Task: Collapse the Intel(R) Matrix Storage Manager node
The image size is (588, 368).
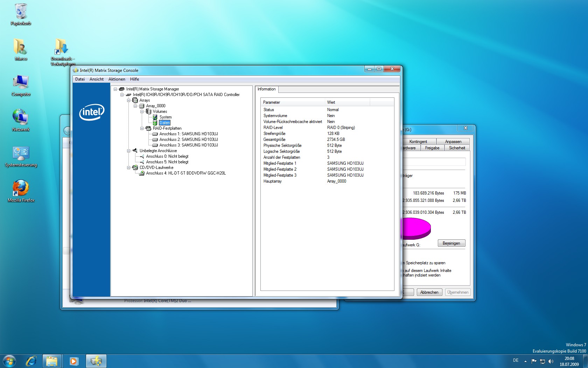Action: pos(115,89)
